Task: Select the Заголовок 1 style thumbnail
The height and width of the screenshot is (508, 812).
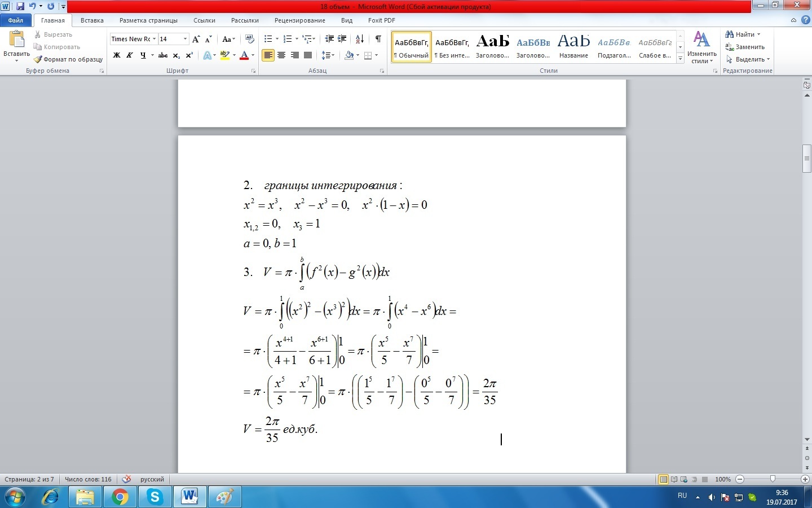Action: point(492,46)
